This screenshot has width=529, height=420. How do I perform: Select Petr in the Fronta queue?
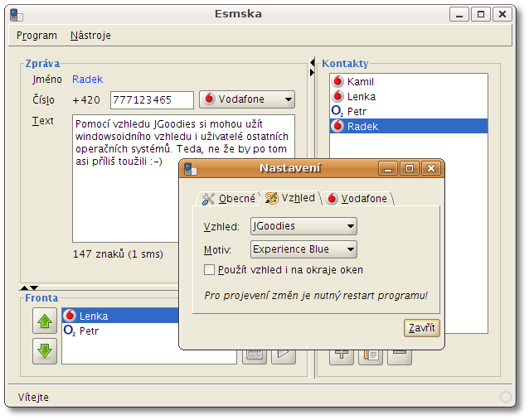pyautogui.click(x=120, y=331)
